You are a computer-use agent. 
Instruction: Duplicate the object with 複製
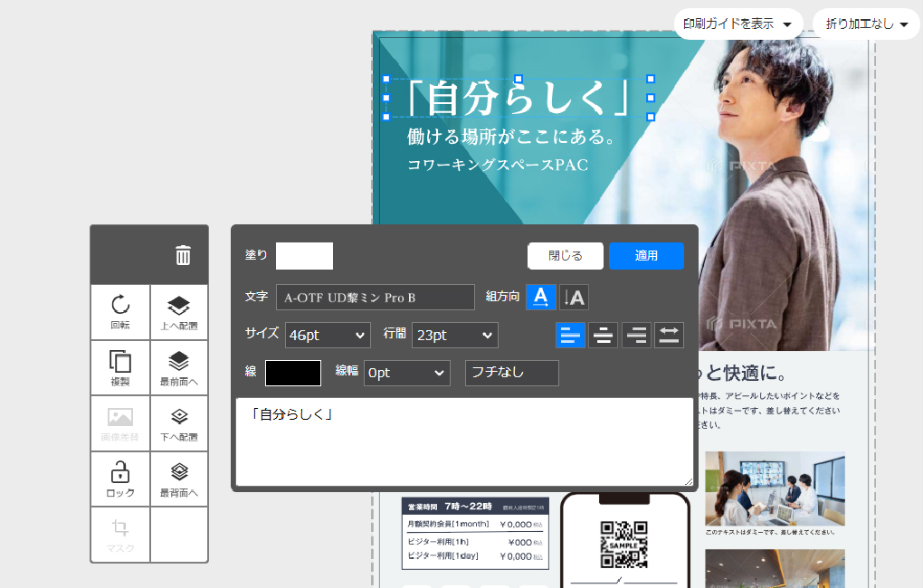point(120,368)
